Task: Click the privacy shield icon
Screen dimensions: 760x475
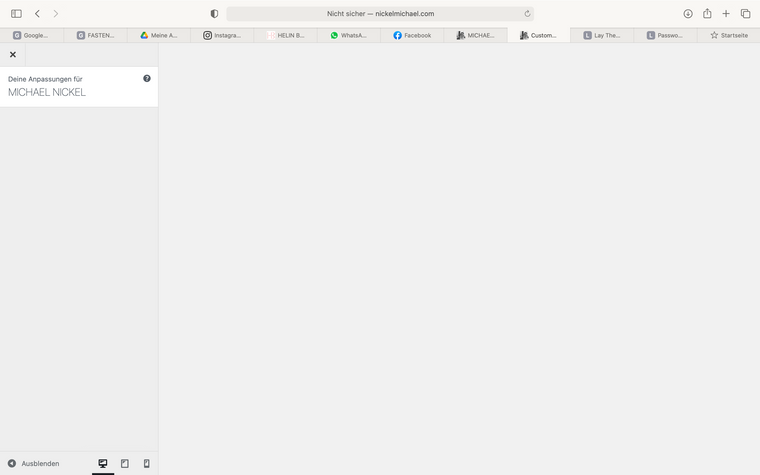Action: pos(214,14)
